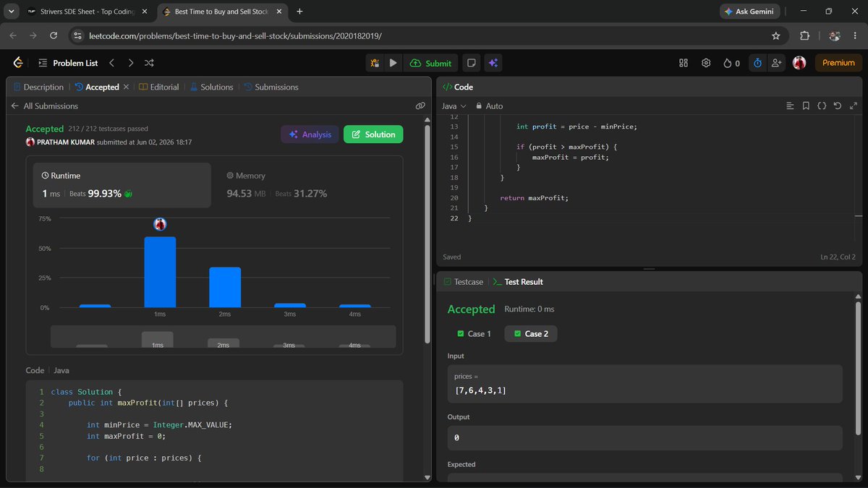This screenshot has height=488, width=868.
Task: Open the Analysis button
Action: pos(310,134)
